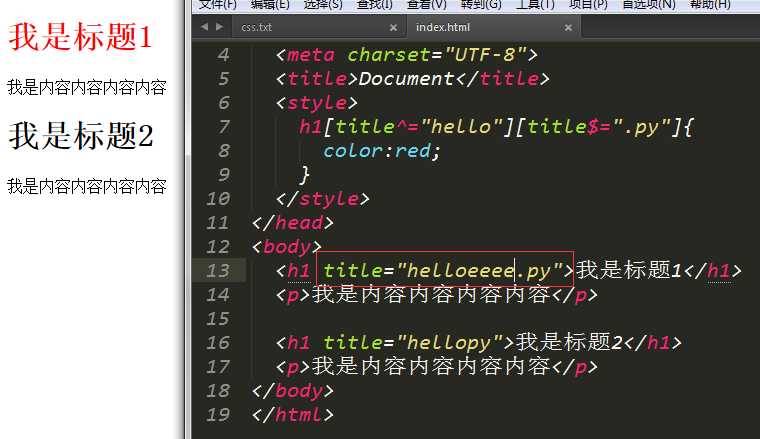760x439 pixels.
Task: Close the index.html tab
Action: pyautogui.click(x=569, y=28)
